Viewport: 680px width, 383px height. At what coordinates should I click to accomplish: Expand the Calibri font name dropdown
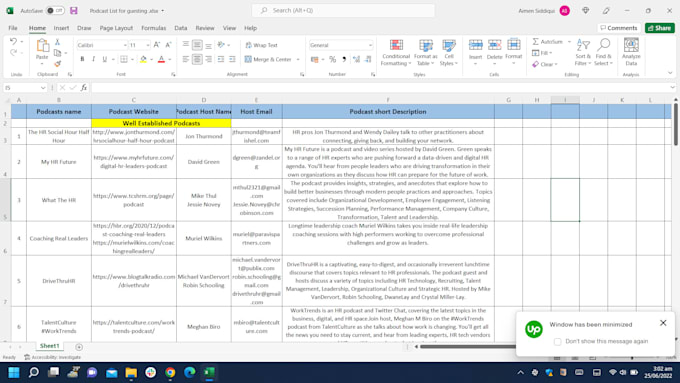coord(125,45)
